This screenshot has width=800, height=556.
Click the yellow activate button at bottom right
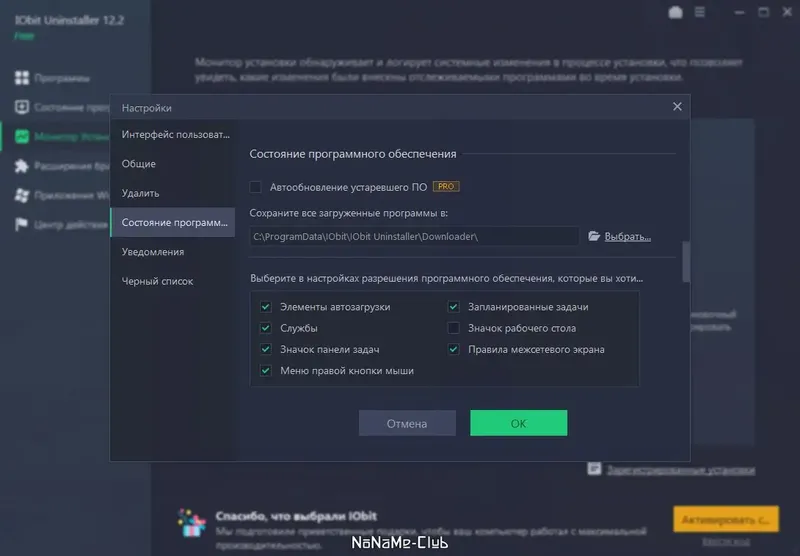[726, 519]
